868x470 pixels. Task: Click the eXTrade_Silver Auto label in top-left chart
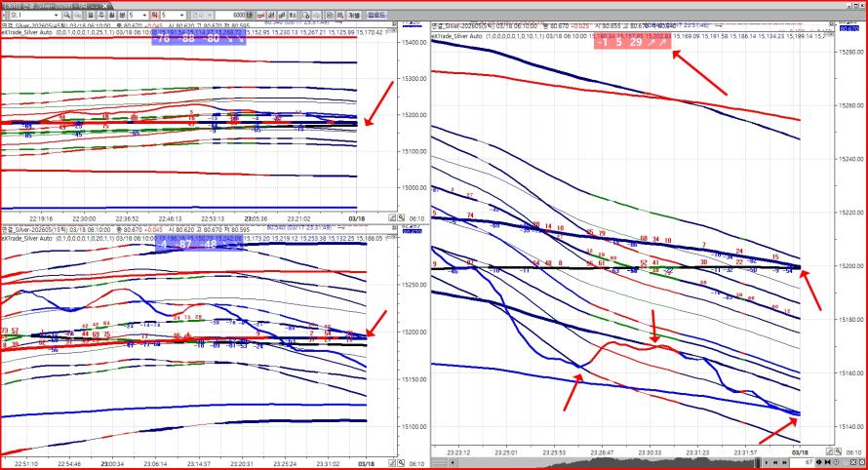pyautogui.click(x=26, y=32)
